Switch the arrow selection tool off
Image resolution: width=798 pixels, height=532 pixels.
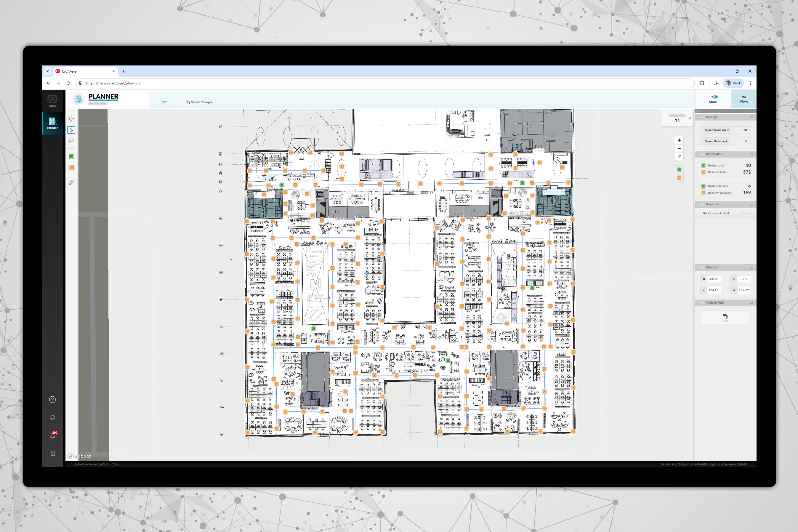71,130
